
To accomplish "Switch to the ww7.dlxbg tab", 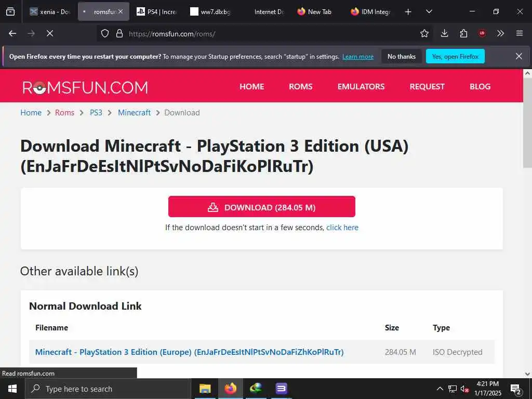I will tap(210, 11).
